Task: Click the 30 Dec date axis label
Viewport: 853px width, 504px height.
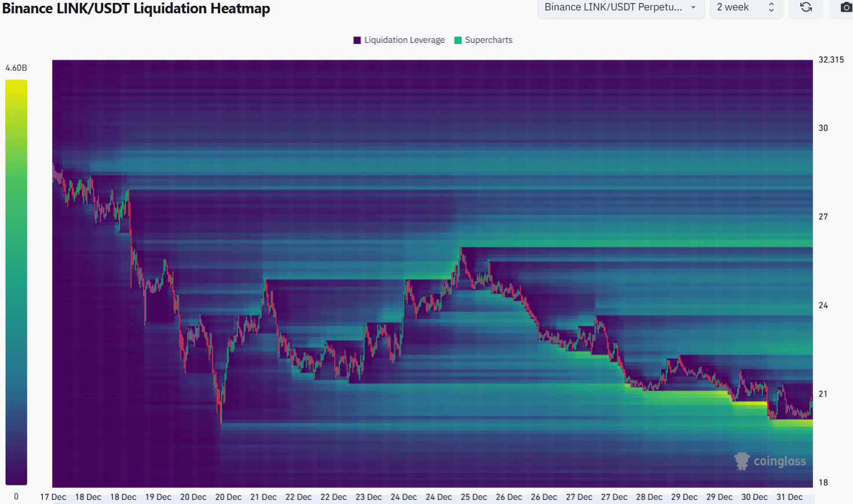Action: point(755,497)
